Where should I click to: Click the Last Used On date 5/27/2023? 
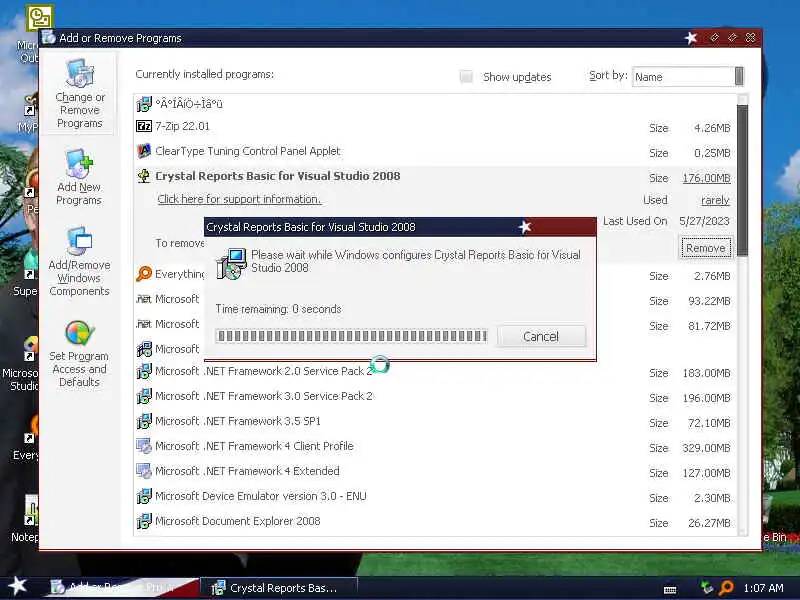pos(704,221)
